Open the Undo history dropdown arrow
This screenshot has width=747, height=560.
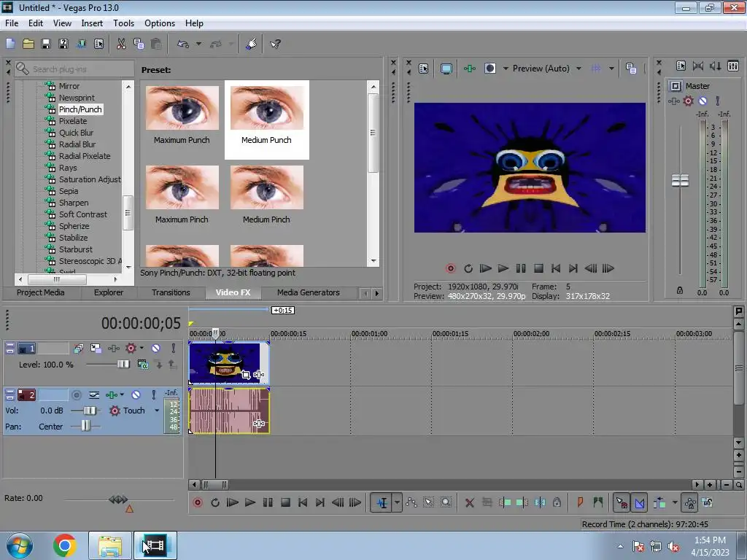[198, 44]
